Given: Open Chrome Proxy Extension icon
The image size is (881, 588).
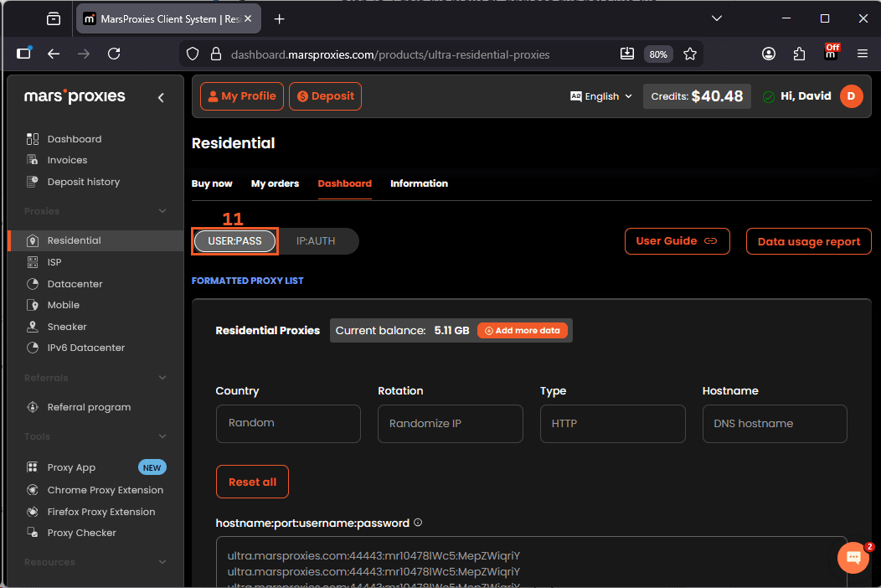Looking at the screenshot, I should tap(33, 490).
